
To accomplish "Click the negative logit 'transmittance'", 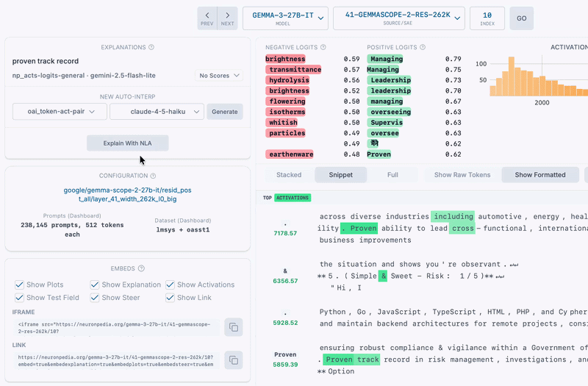I will [293, 69].
